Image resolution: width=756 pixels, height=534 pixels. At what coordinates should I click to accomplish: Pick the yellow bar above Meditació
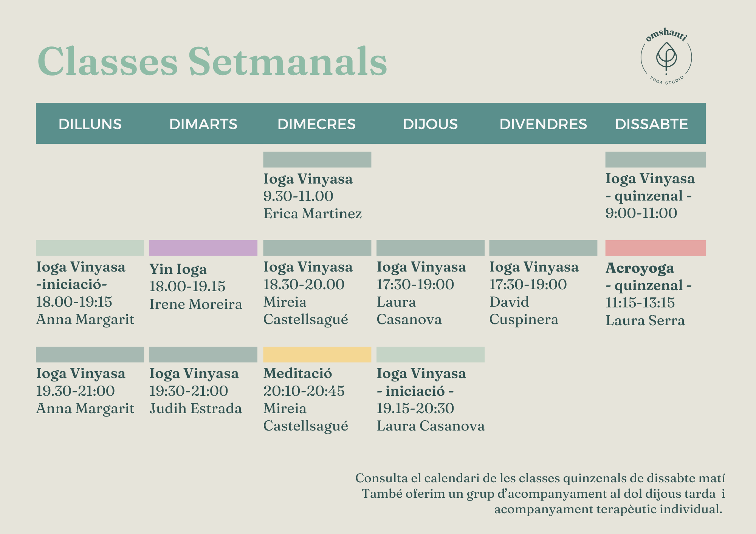pyautogui.click(x=317, y=355)
